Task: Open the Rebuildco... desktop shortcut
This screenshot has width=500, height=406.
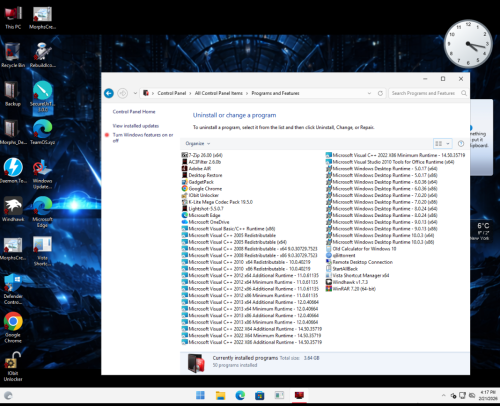Action: point(42,55)
